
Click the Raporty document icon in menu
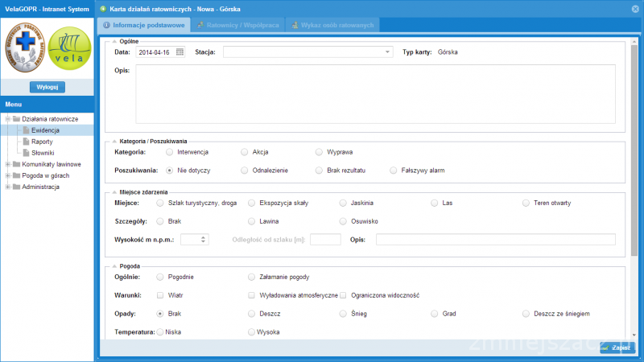[x=26, y=142]
